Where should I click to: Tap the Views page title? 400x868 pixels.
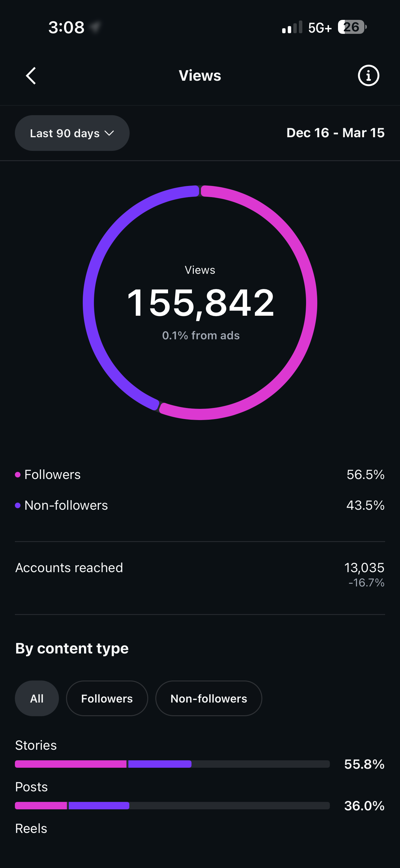point(200,75)
